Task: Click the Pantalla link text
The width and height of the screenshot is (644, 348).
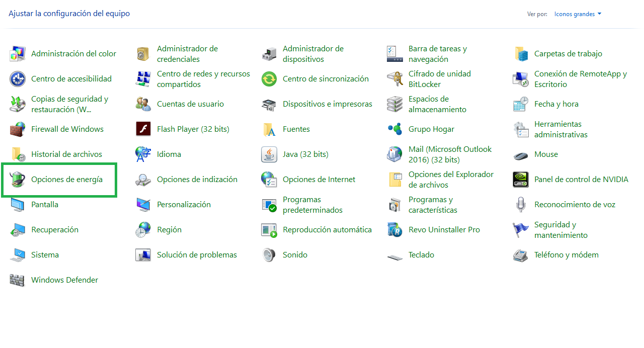Action: (45, 205)
